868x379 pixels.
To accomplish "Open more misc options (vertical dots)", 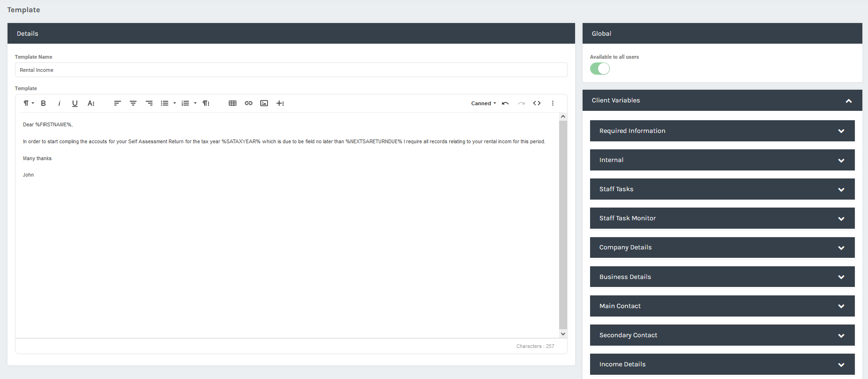I will pyautogui.click(x=553, y=103).
